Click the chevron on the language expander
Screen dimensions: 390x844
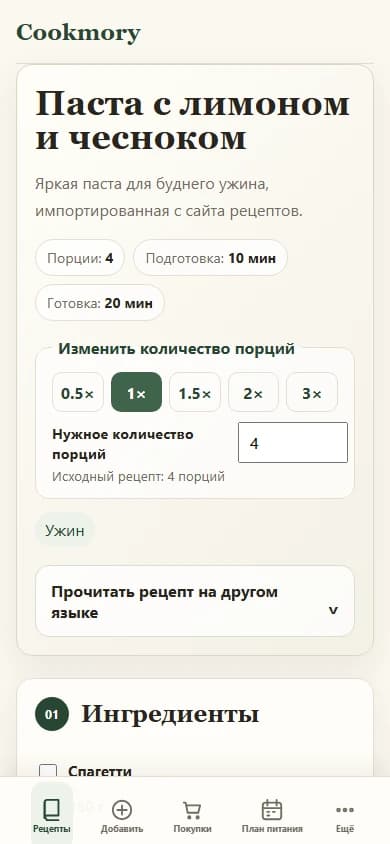(x=333, y=610)
